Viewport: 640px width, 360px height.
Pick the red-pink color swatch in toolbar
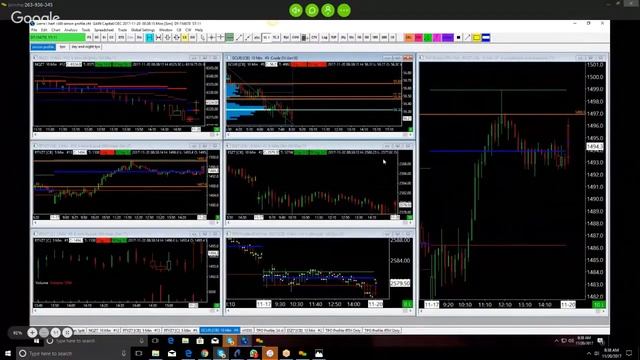pyautogui.click(x=418, y=38)
